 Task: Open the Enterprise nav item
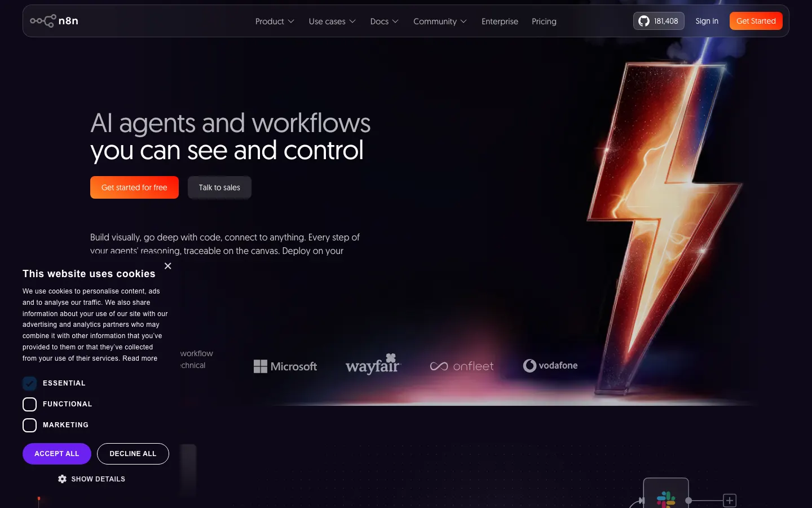coord(500,21)
